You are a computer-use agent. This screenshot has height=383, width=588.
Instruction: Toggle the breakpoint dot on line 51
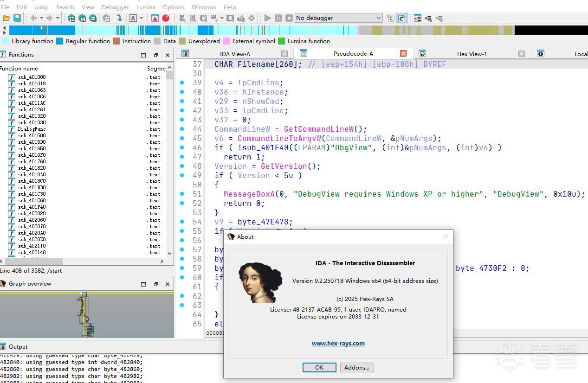point(182,194)
